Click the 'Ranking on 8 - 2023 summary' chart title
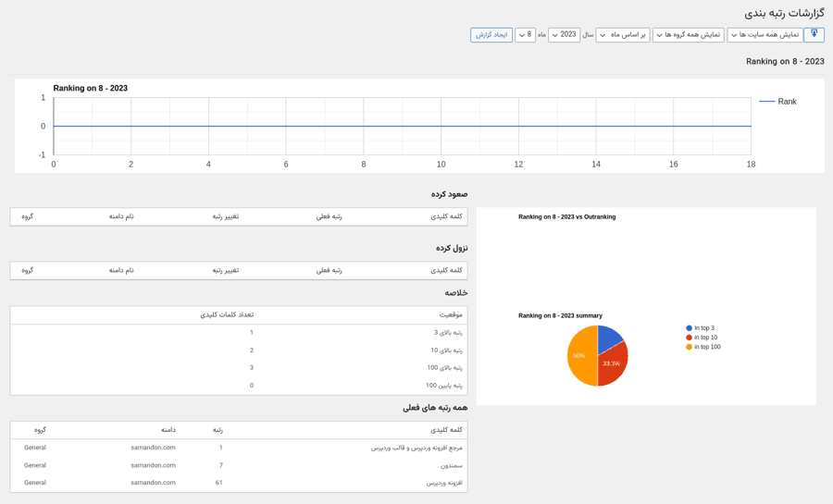833x504 pixels. point(561,315)
